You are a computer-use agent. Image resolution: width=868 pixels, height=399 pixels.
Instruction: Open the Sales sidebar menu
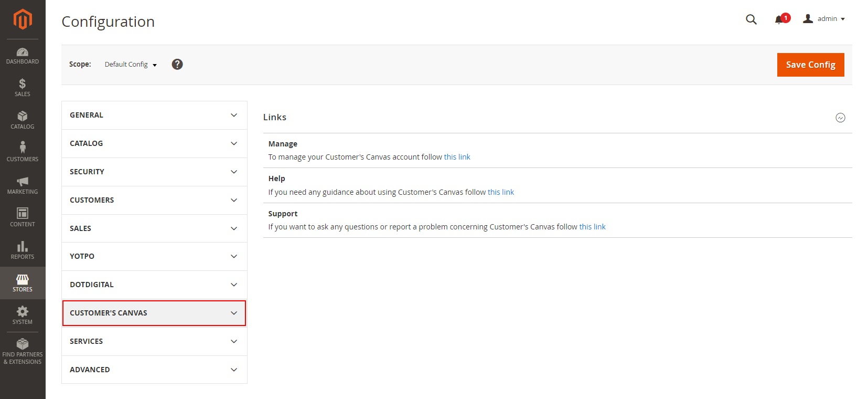(x=23, y=88)
